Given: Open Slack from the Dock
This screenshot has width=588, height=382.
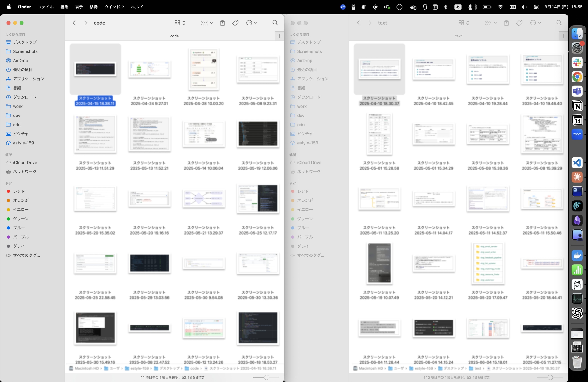Looking at the screenshot, I should point(577,62).
